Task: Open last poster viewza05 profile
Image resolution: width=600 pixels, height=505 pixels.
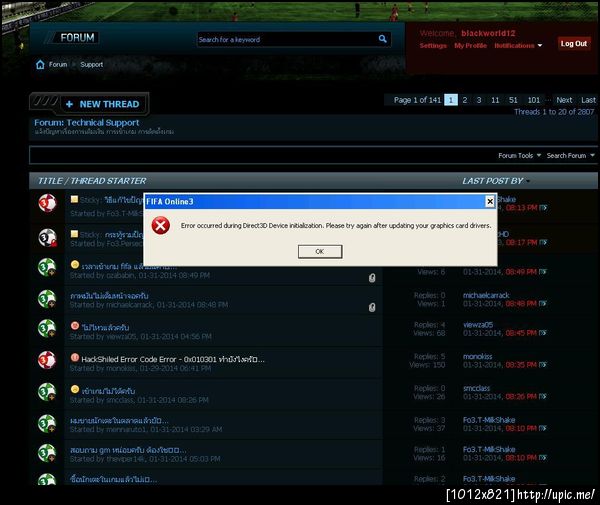Action: point(478,325)
